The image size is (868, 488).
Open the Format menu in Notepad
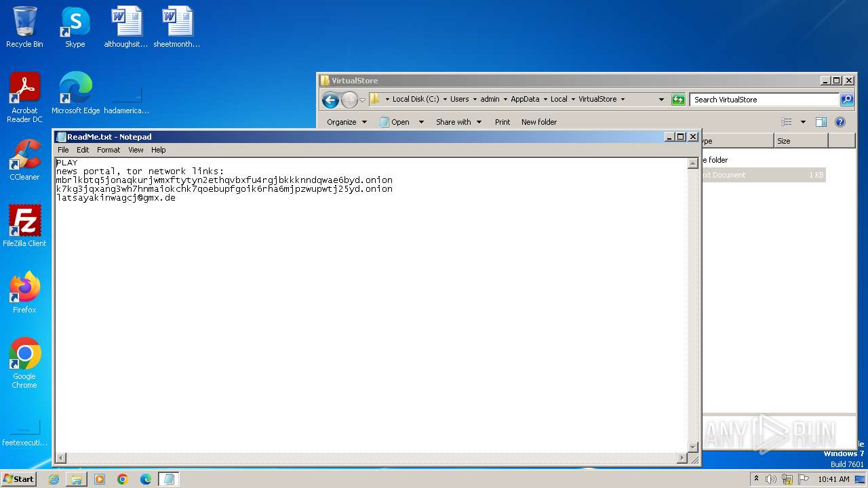pos(108,150)
